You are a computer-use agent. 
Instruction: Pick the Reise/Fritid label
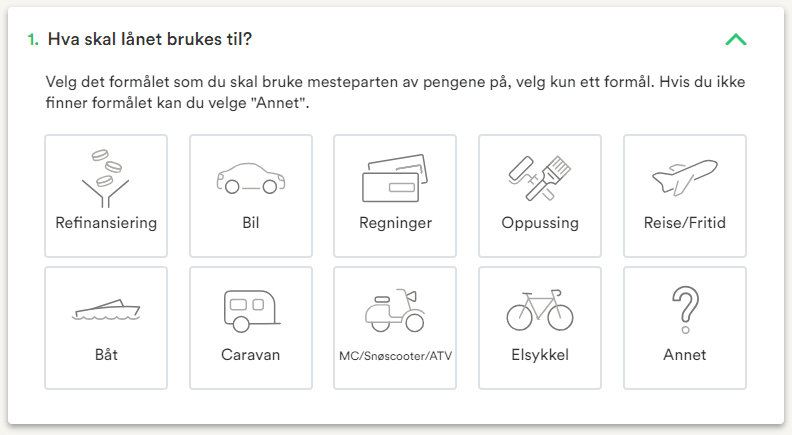(x=685, y=223)
